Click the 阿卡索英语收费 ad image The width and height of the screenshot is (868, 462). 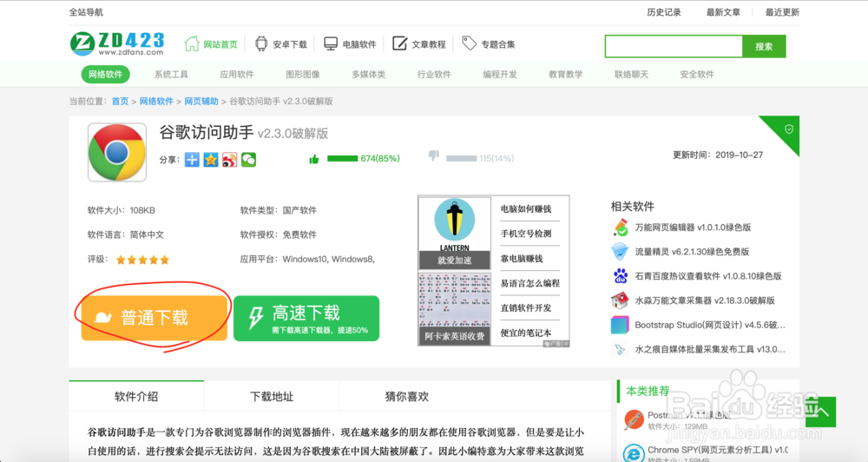455,308
